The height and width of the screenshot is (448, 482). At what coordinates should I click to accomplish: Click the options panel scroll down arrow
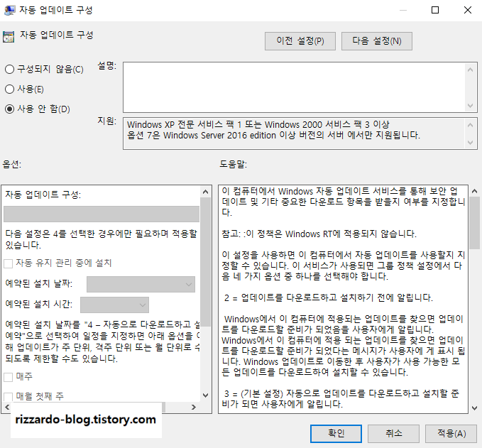click(x=206, y=395)
